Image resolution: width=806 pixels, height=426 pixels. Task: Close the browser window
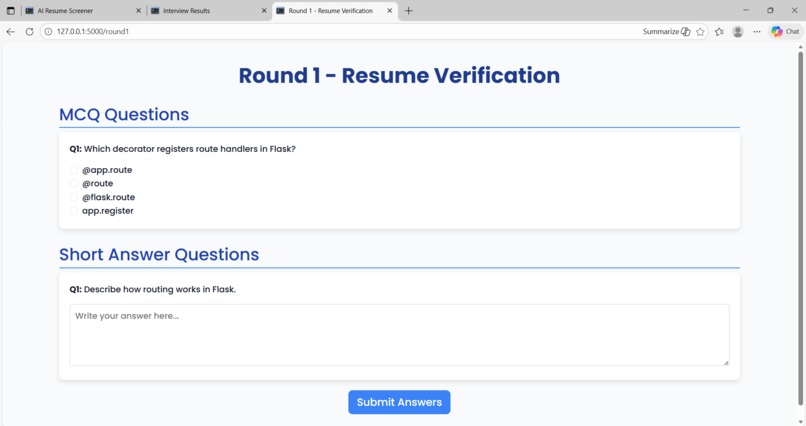[x=794, y=10]
